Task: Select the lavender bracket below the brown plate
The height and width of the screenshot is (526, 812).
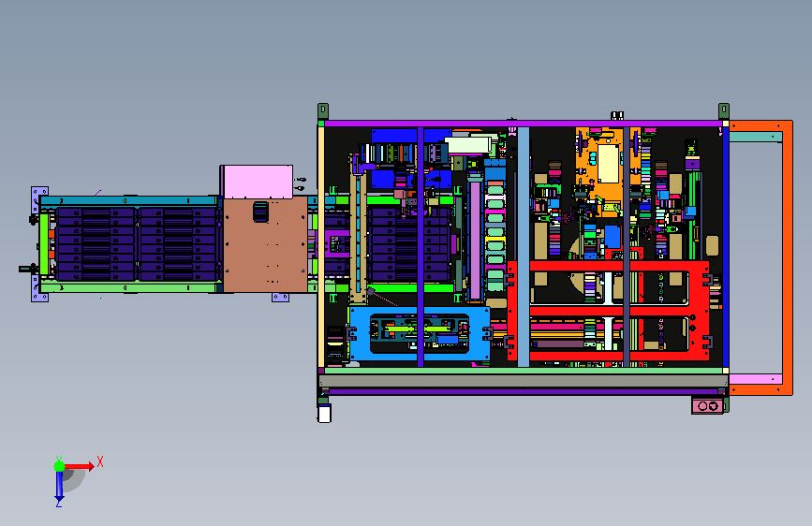Action: tap(281, 298)
